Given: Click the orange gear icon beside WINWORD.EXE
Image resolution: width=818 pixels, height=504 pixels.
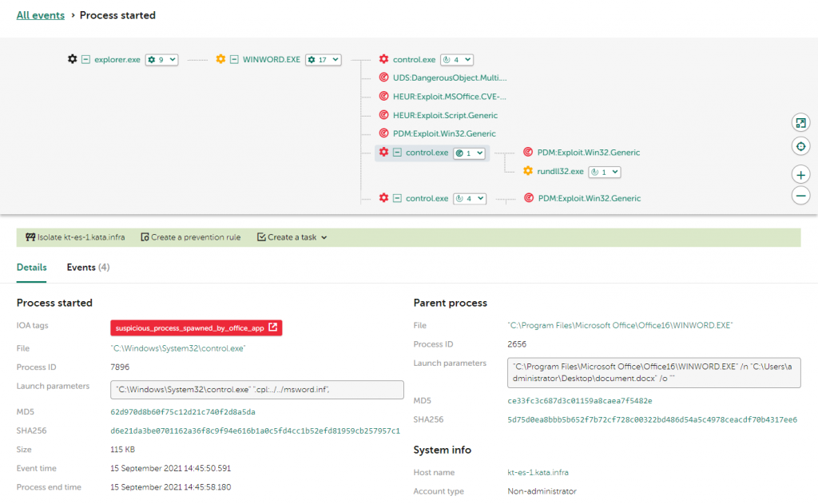Looking at the screenshot, I should 220,59.
